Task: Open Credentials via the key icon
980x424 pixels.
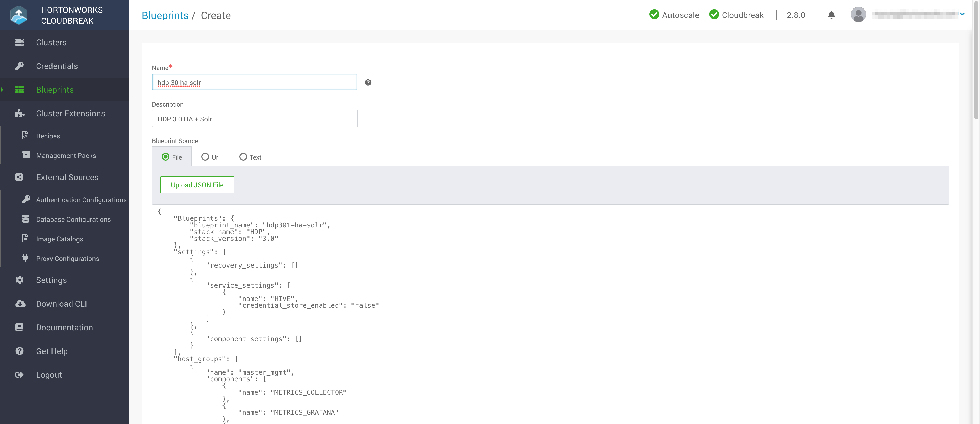Action: [x=20, y=66]
